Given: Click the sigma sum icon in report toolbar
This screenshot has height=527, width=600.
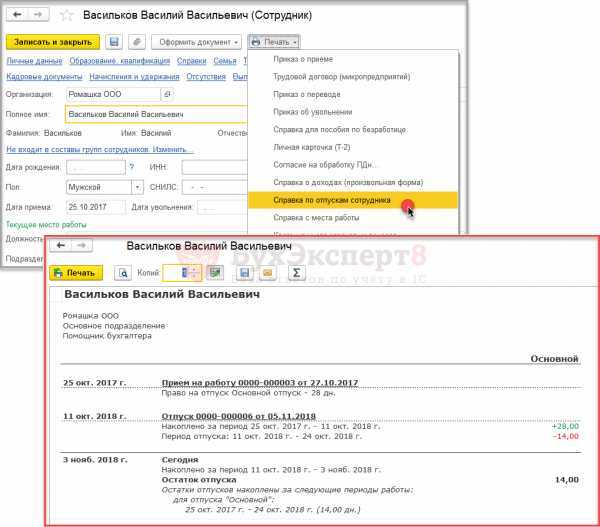Looking at the screenshot, I should click(297, 273).
